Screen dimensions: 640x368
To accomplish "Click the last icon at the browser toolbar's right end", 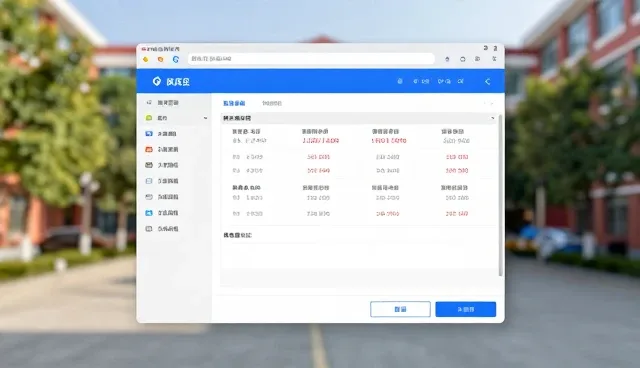I will (x=494, y=59).
